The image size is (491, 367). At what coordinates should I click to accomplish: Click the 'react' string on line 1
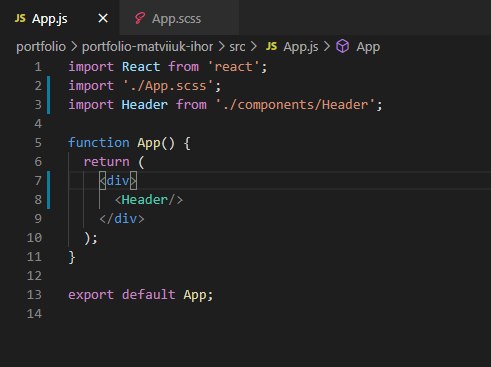point(233,67)
